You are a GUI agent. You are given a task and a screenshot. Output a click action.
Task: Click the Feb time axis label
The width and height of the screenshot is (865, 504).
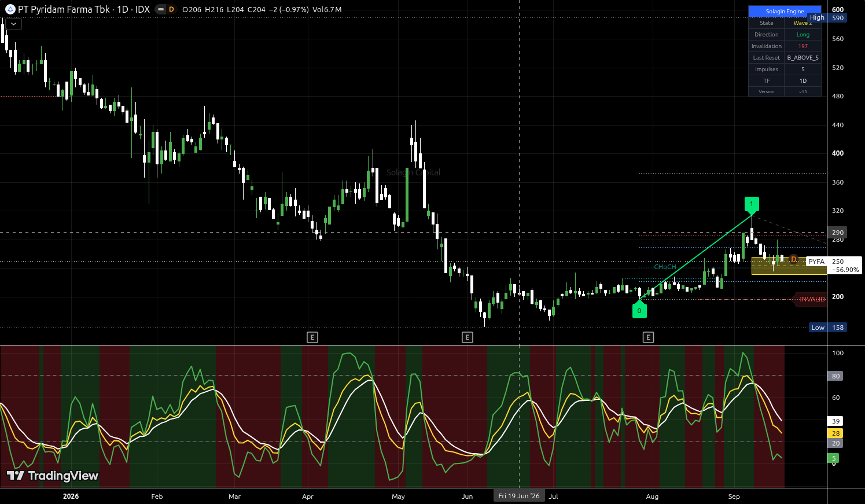(157, 496)
